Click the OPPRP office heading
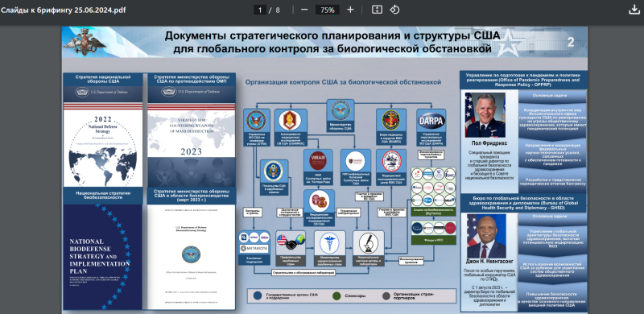The height and width of the screenshot is (314, 644). [524, 81]
